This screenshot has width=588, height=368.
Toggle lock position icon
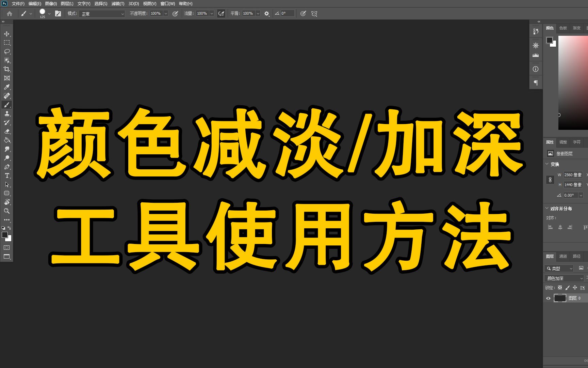[x=575, y=288]
